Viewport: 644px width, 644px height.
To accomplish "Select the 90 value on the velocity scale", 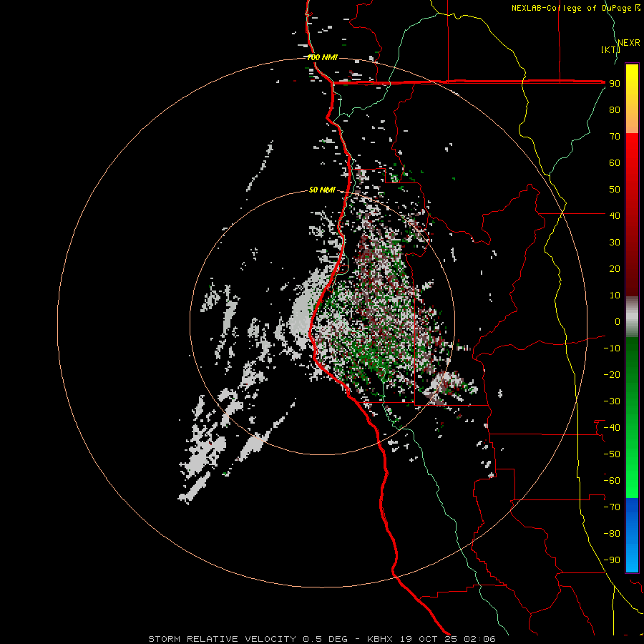I will click(x=615, y=84).
